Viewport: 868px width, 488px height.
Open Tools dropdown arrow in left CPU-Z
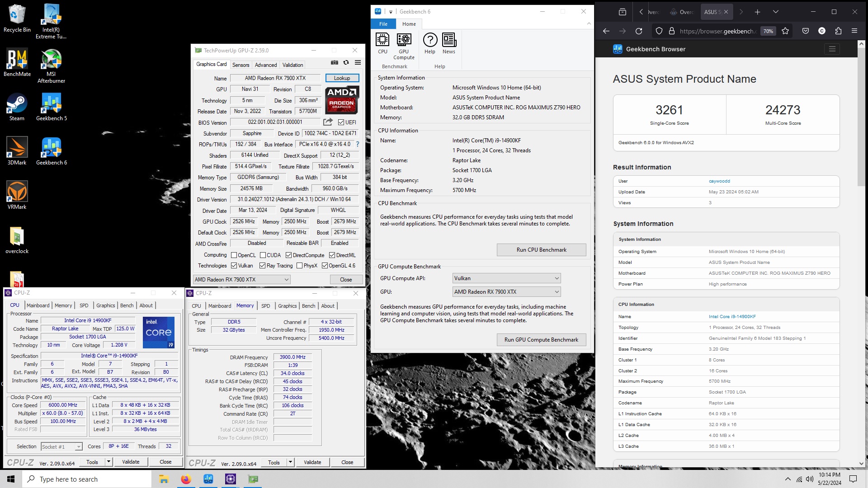coord(108,462)
